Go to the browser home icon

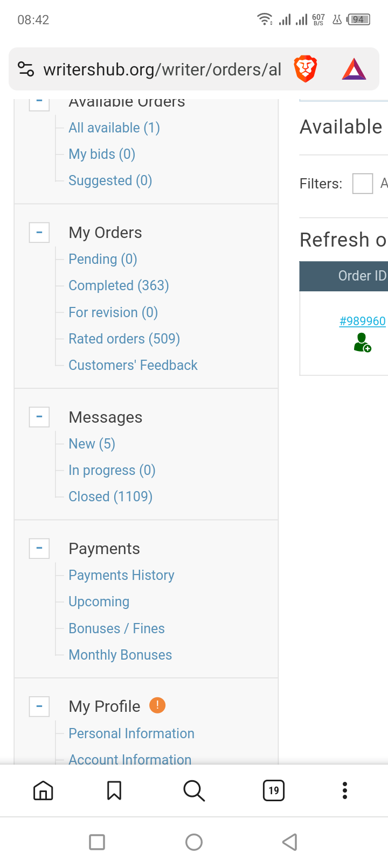click(43, 790)
